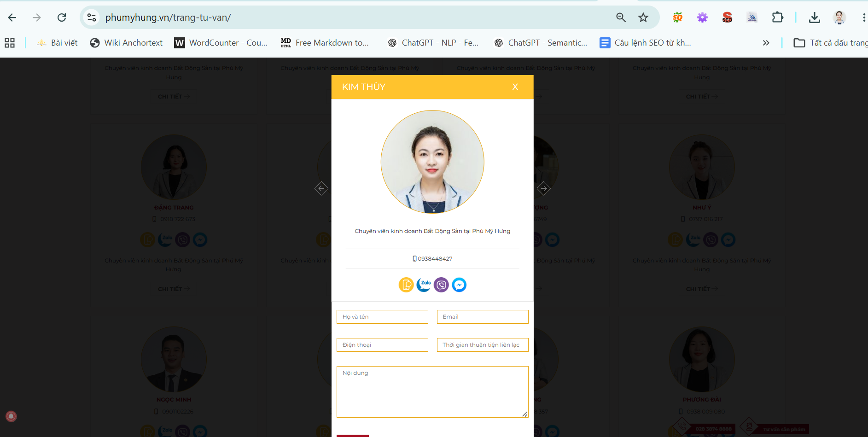Viewport: 868px width, 437px height.
Task: Click the red submit button at popup bottom
Action: (x=353, y=436)
